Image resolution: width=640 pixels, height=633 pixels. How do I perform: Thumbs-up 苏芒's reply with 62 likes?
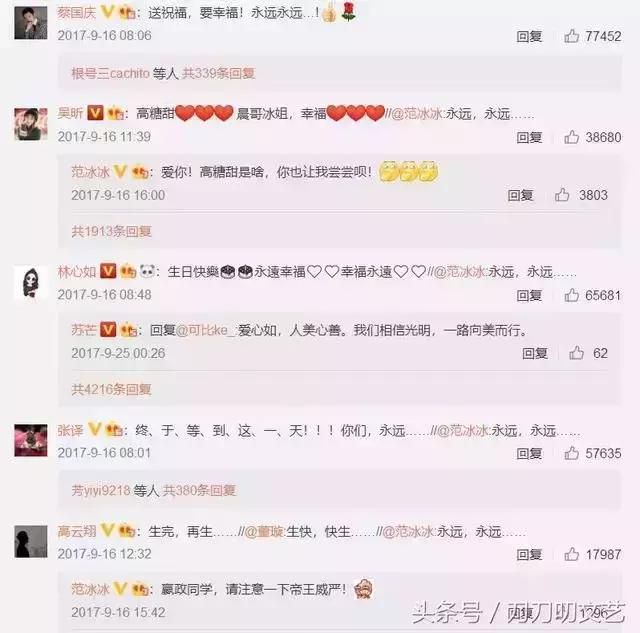576,353
